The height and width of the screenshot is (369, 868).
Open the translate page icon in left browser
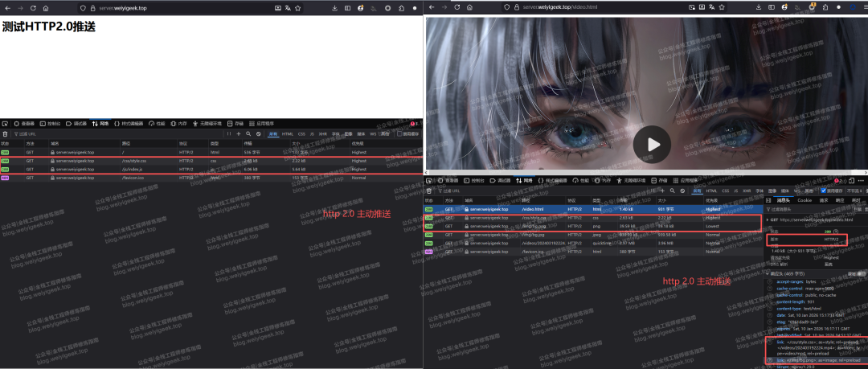point(289,7)
